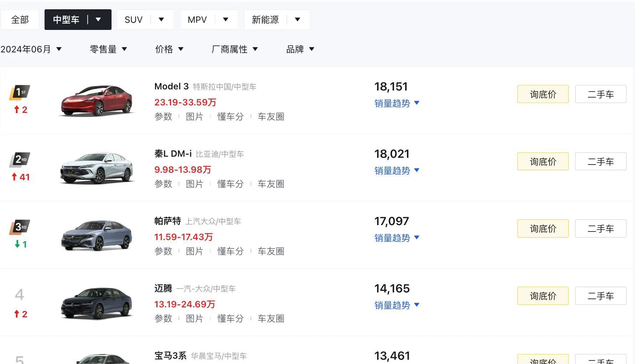
Task: Click the 2nd rank badge icon
Action: 20,160
